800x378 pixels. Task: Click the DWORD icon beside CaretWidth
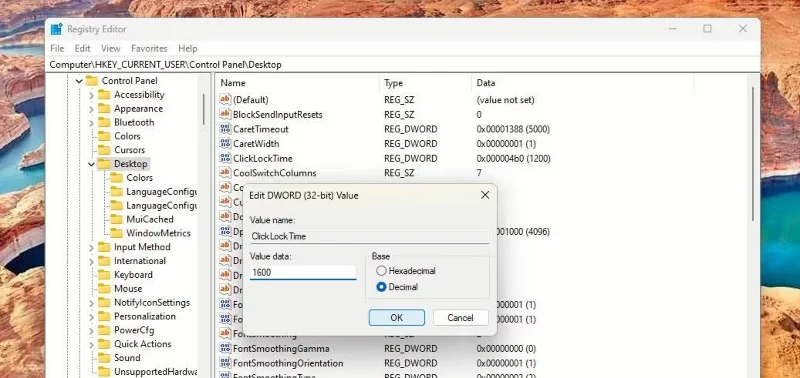(225, 143)
